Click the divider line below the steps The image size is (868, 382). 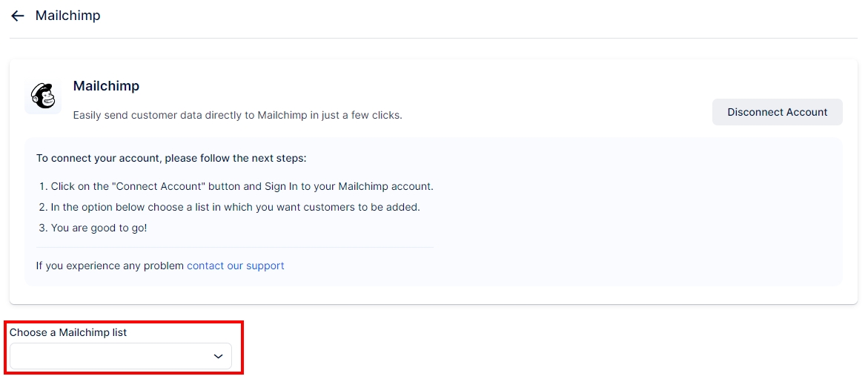pyautogui.click(x=234, y=247)
